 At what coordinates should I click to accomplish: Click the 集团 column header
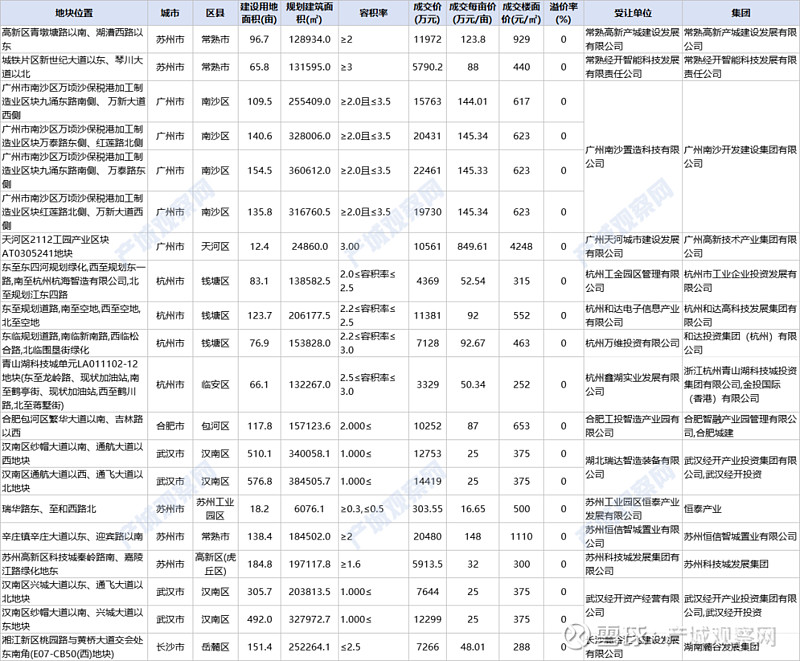[x=741, y=13]
